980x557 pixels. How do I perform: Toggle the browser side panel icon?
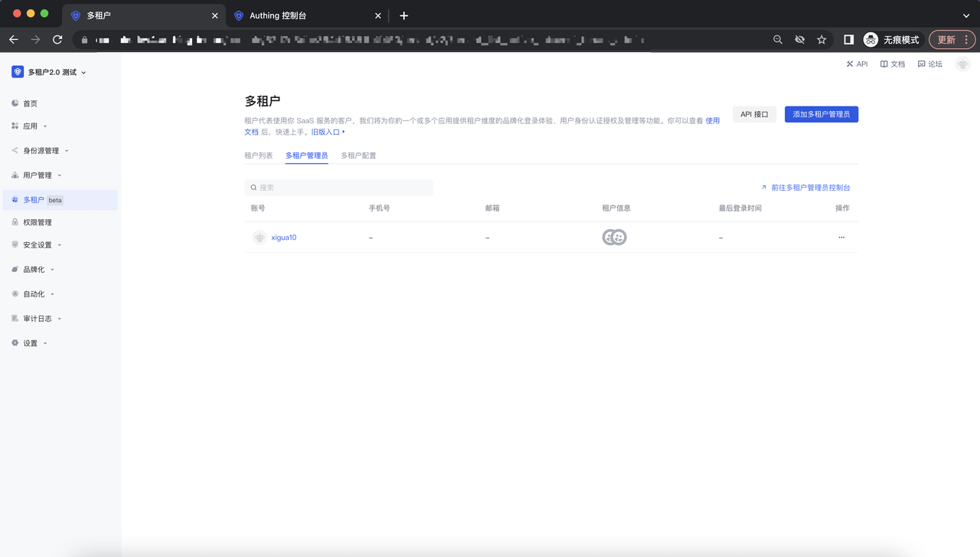pos(848,39)
